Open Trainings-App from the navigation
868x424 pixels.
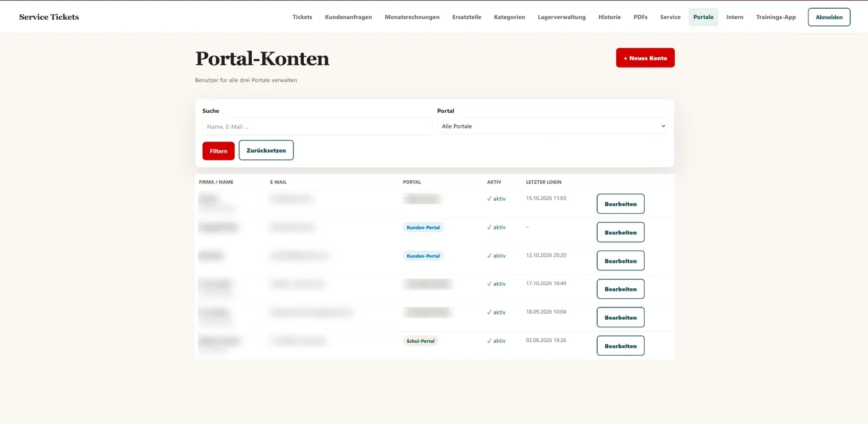[x=776, y=17]
